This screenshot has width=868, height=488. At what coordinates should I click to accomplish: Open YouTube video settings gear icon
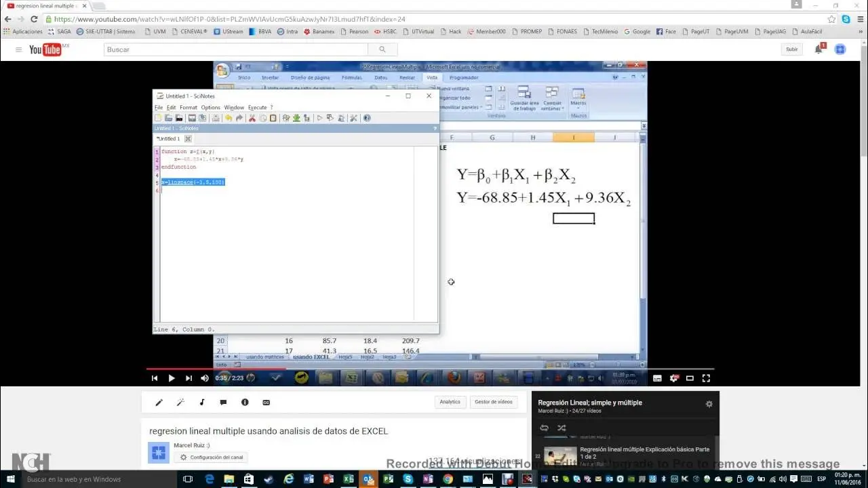(x=674, y=378)
